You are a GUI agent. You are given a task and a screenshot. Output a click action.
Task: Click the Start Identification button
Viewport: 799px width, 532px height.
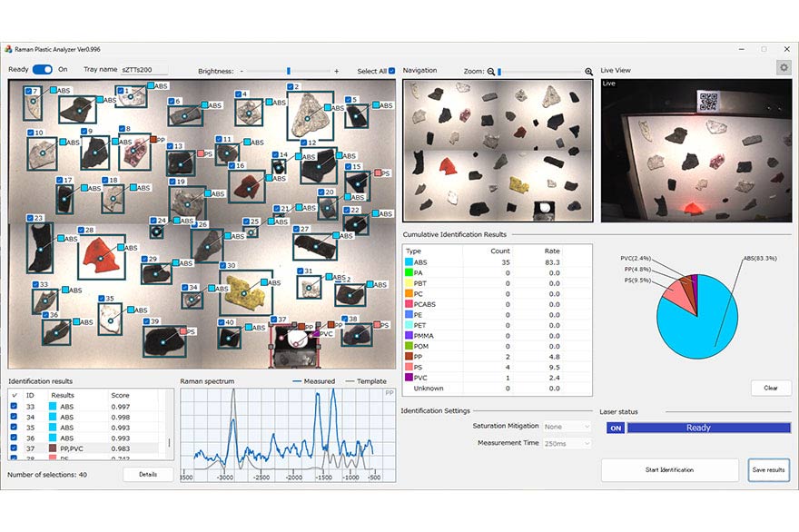[669, 469]
